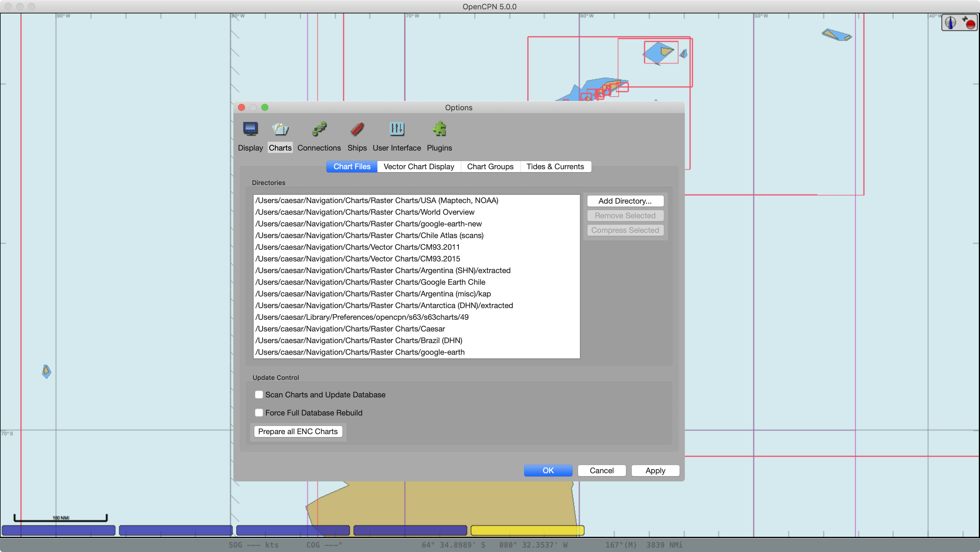Select the CM93.2011 vector charts directory

416,247
